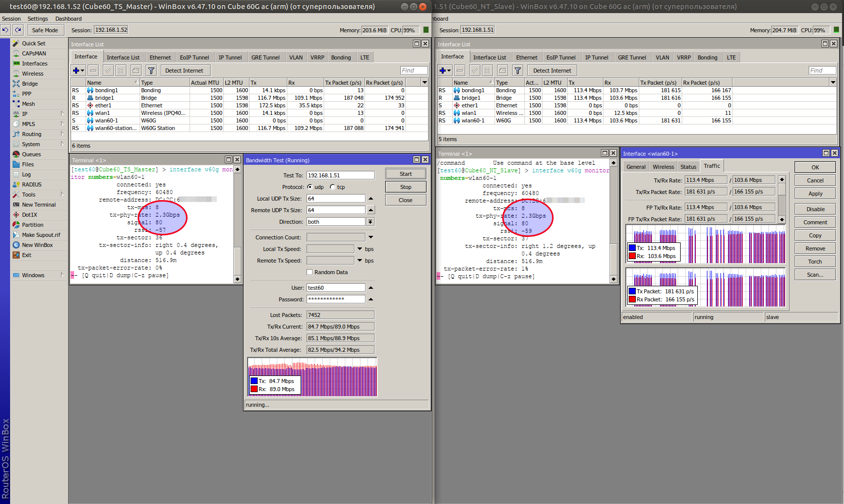Open the Session menu

[x=12, y=19]
